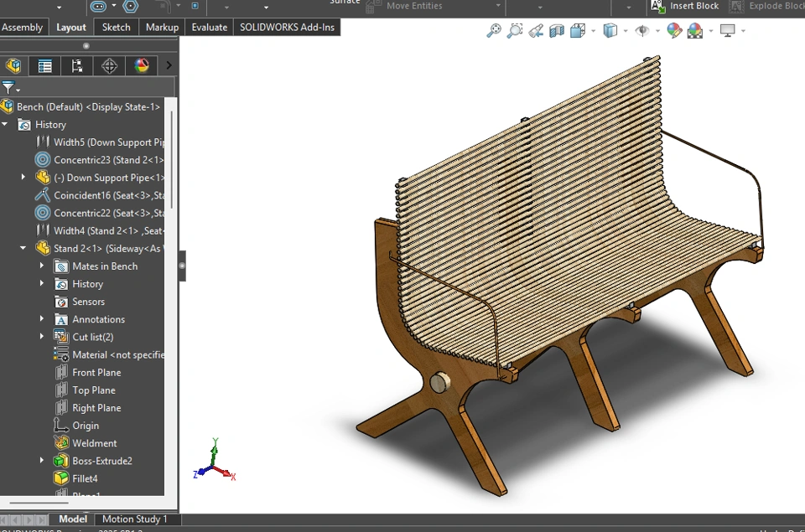Open the ConfigurationManager tab icon
Viewport: 805px width, 532px height.
[x=77, y=65]
